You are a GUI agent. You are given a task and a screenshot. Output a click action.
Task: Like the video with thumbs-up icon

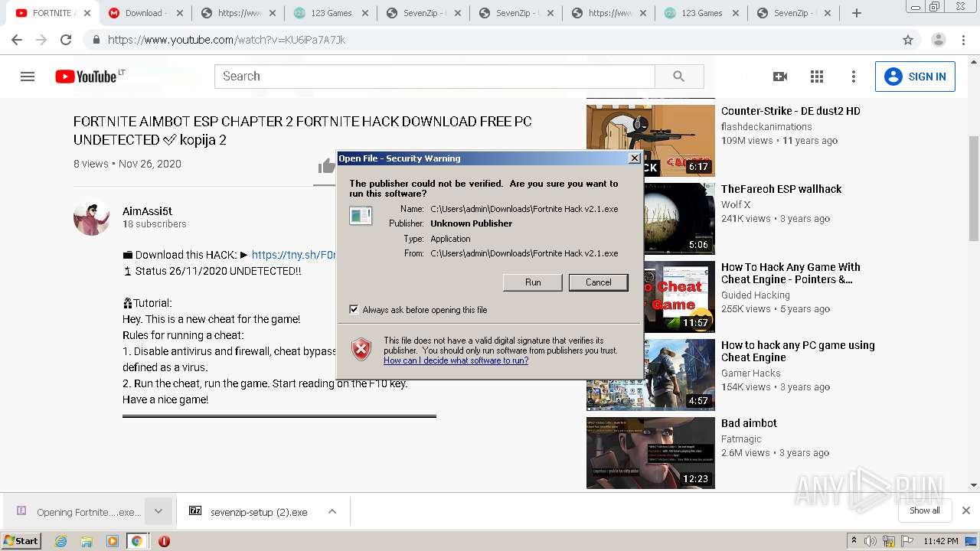tap(327, 166)
